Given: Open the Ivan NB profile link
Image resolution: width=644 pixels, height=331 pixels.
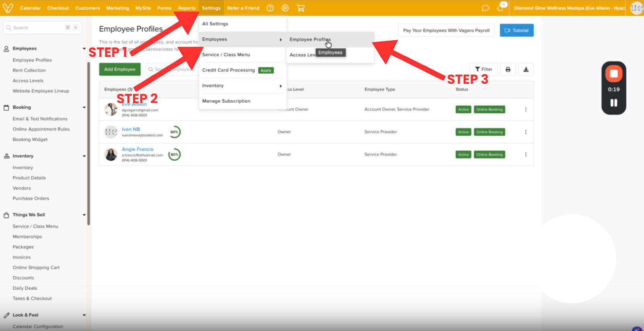Looking at the screenshot, I should click(131, 129).
